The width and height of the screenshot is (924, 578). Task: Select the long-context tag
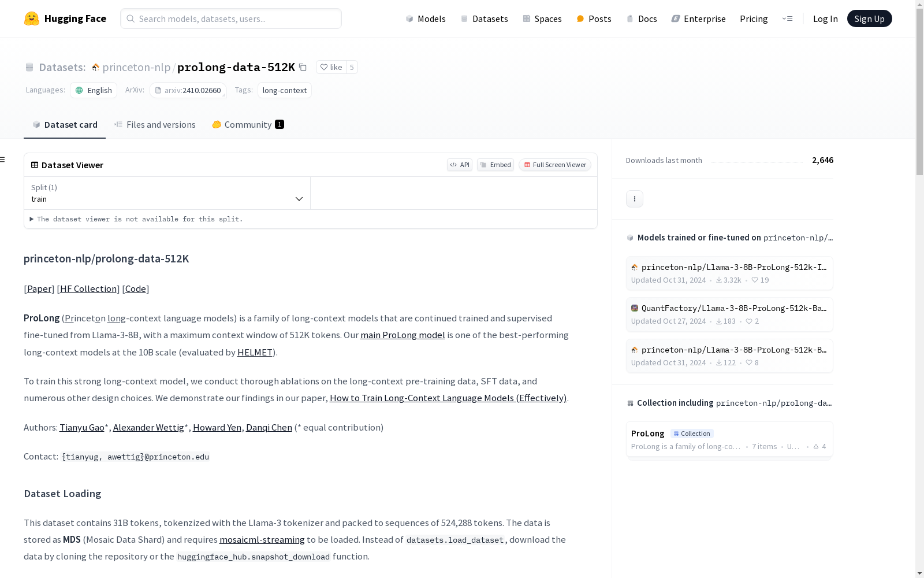coord(285,90)
